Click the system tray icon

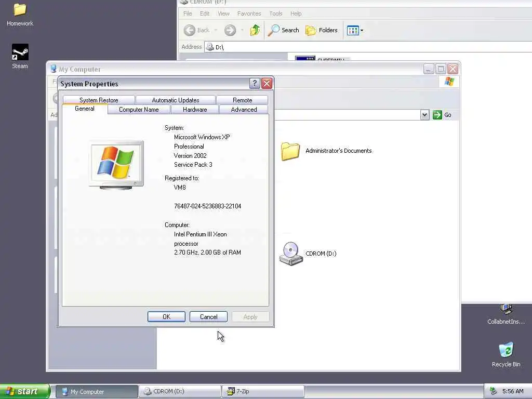click(494, 392)
